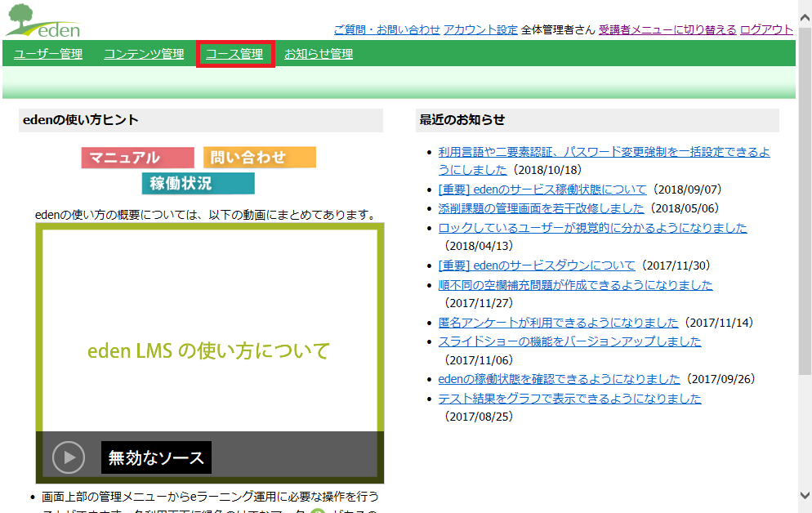The width and height of the screenshot is (812, 513).
Task: Click ログアウト link
Action: coord(766,30)
